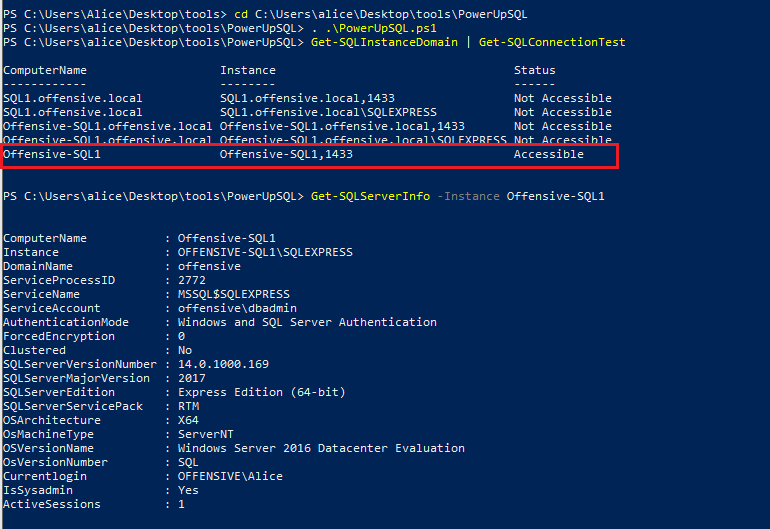Screen dimensions: 770x529
Task: Click the SQLServerServicePack value RTM
Action: pos(188,406)
